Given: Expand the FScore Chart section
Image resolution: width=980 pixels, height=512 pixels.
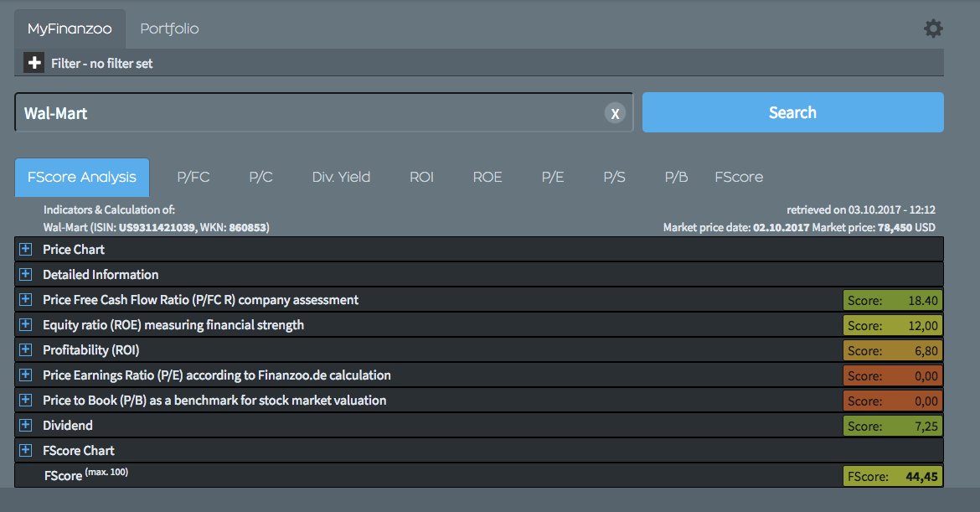Looking at the screenshot, I should point(25,450).
